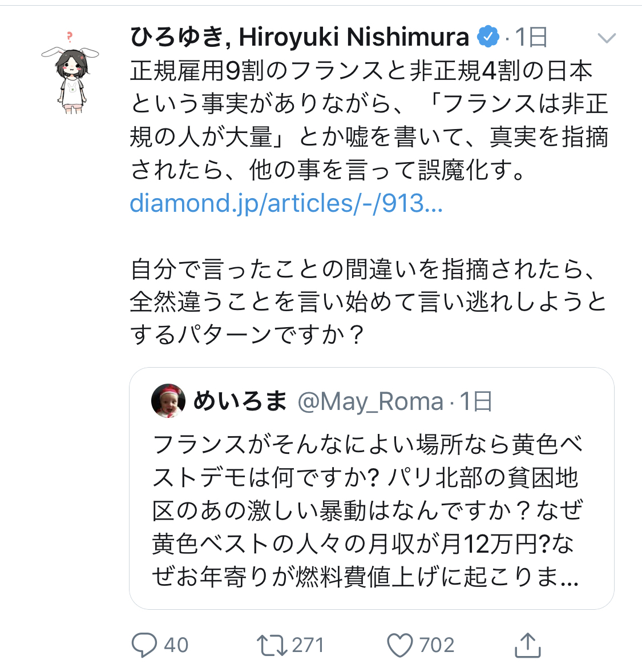The height and width of the screenshot is (672, 642).
Task: Click the reply speech bubble icon
Action: point(143,645)
